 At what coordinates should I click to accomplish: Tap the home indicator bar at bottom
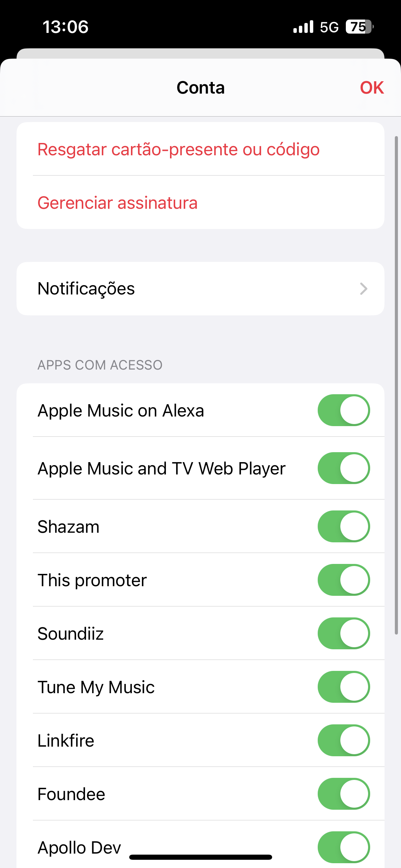click(x=200, y=857)
